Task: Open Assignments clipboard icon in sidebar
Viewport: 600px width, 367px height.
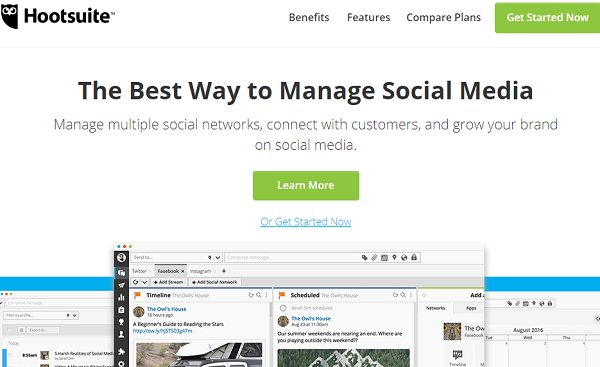Action: pyautogui.click(x=121, y=310)
